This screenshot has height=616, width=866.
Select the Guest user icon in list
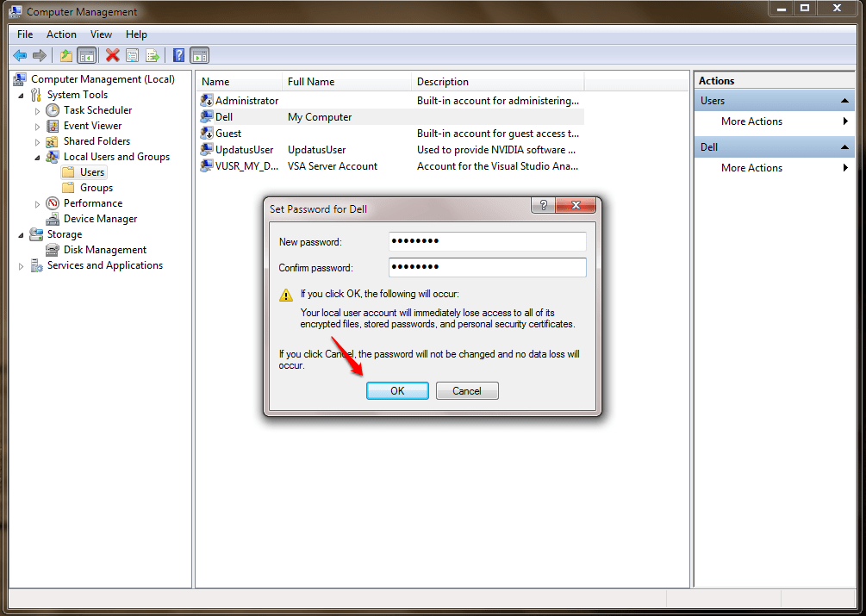(x=207, y=133)
